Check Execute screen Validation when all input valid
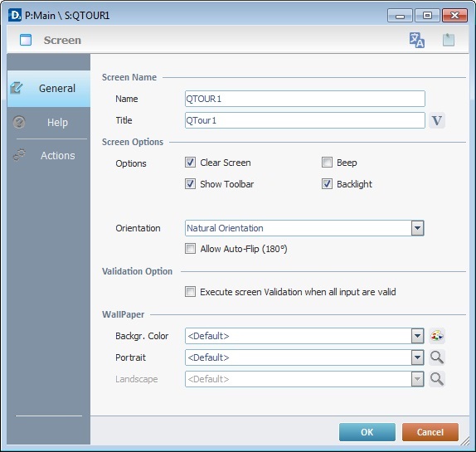Screen dimensions: 476x452 click(191, 292)
